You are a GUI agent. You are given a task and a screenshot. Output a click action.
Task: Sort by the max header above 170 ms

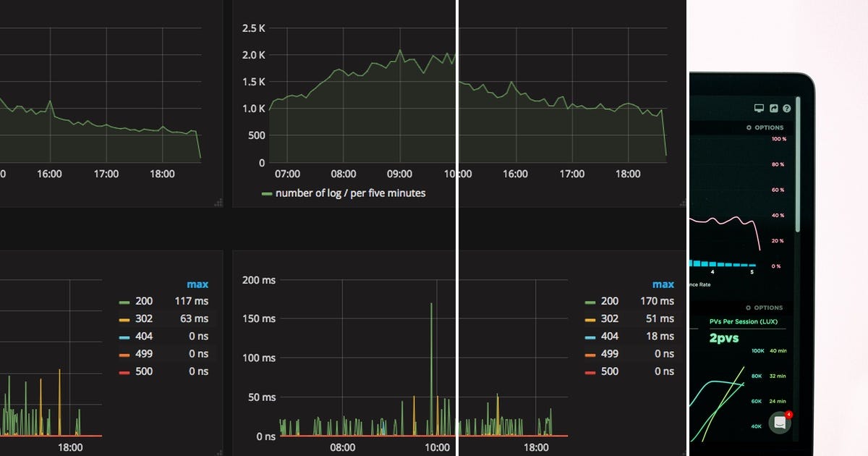pos(663,284)
